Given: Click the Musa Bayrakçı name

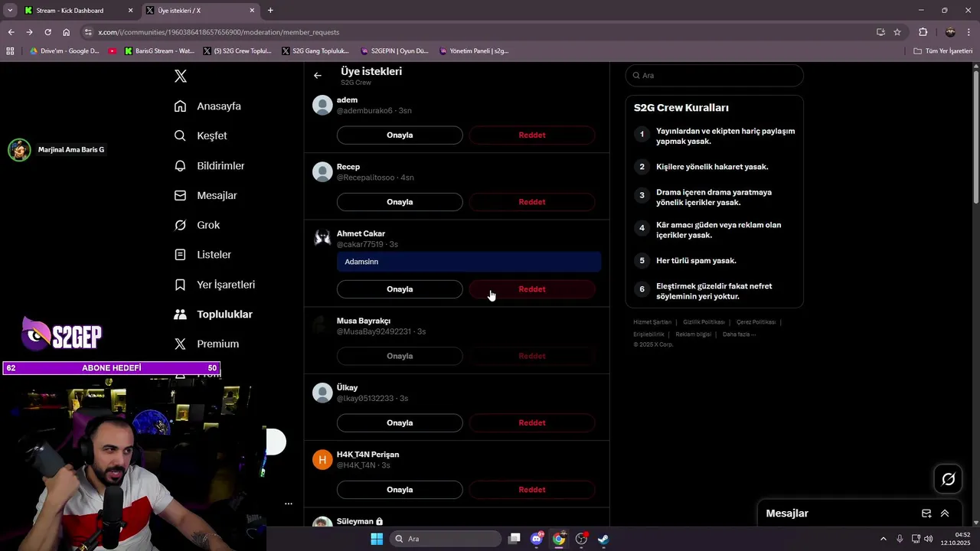Looking at the screenshot, I should tap(364, 321).
